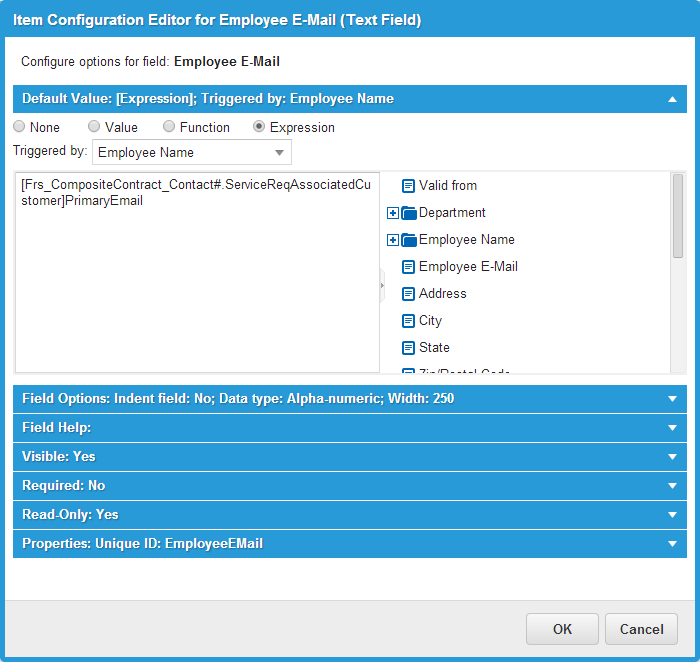Click the Cancel button
This screenshot has width=700, height=662.
pos(641,629)
